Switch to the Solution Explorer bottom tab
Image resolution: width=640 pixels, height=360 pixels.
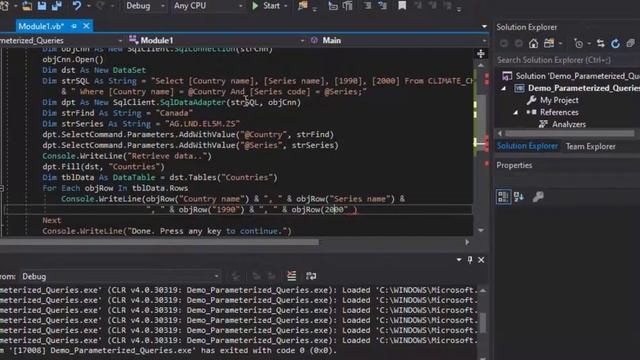(x=527, y=146)
